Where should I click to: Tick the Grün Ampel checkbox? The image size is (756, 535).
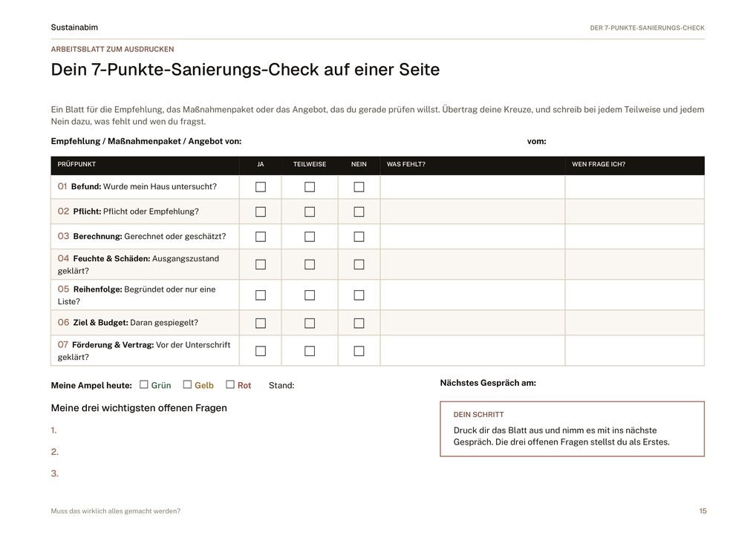coord(143,384)
